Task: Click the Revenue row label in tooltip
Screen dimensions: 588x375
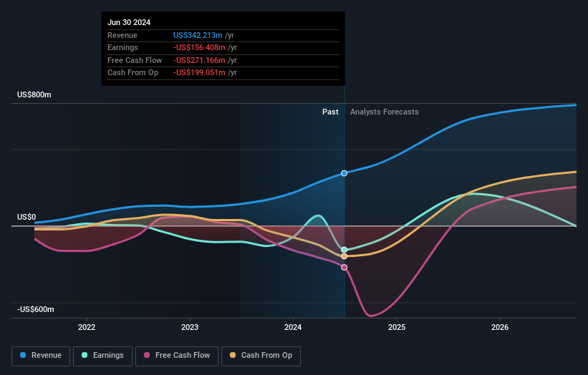Action: coord(122,35)
